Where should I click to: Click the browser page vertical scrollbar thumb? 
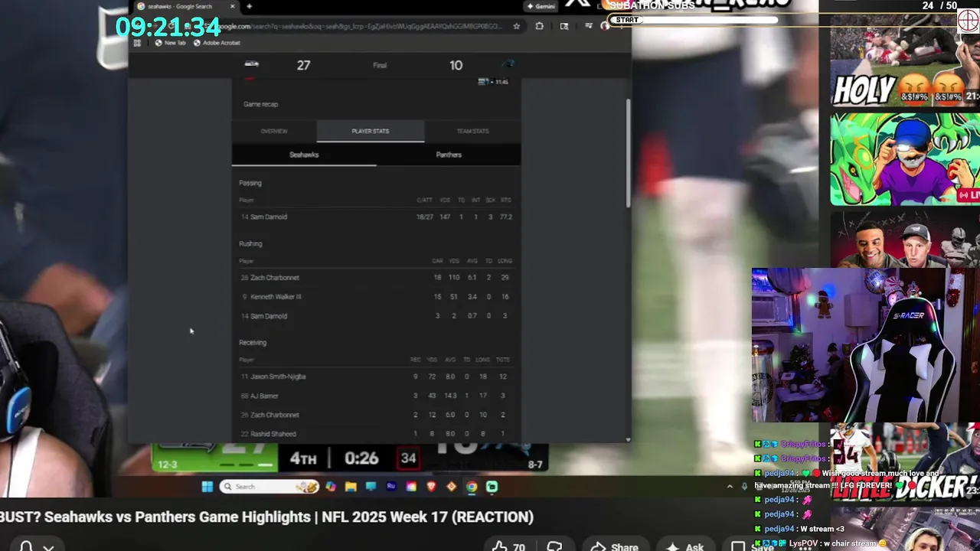tap(629, 153)
